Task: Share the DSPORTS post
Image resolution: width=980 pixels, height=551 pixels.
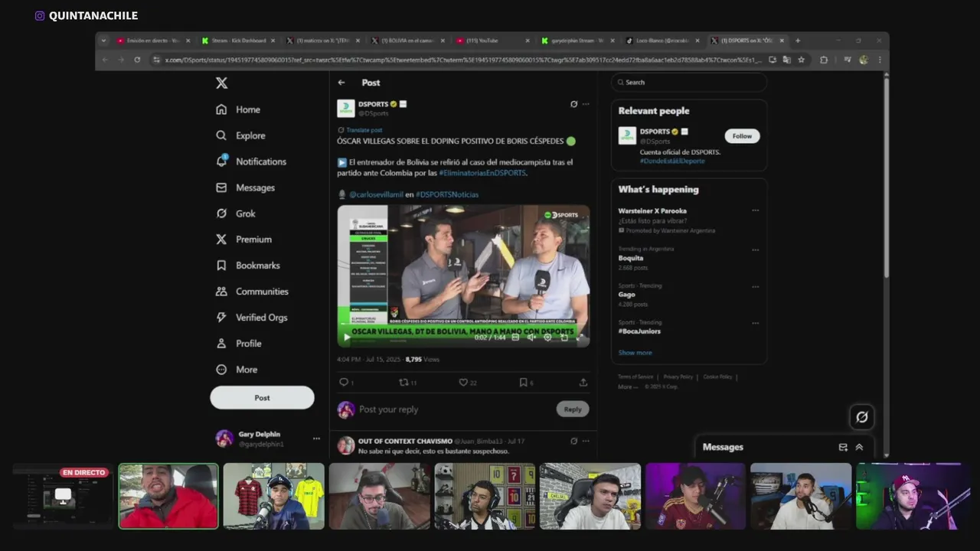Action: pos(583,383)
